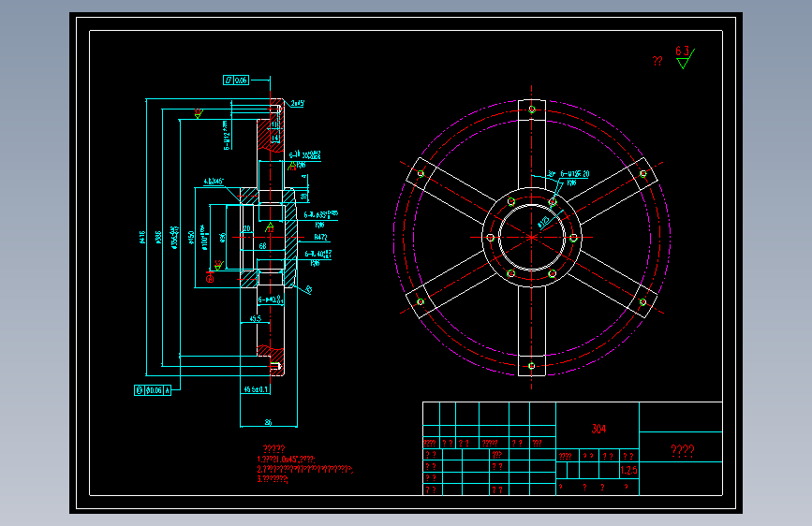Screen dimensions: 812x526
Task: Select the 86 width dimension at the bottom
Action: (x=268, y=422)
